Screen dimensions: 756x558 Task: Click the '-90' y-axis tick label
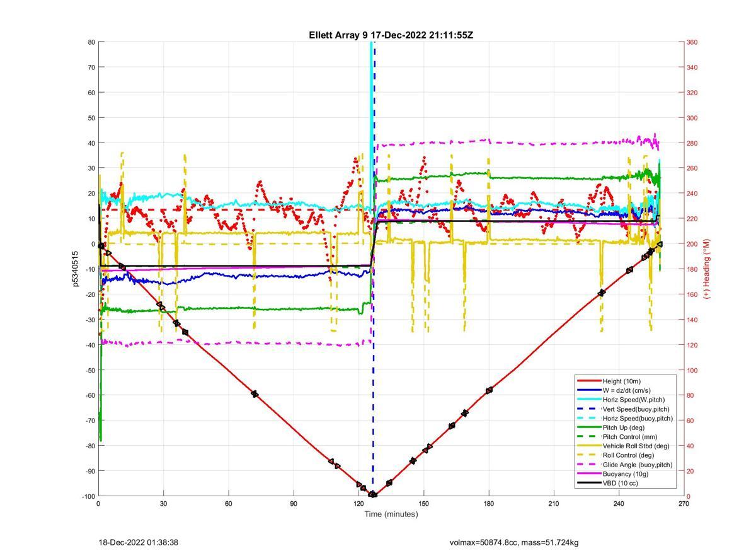click(89, 471)
